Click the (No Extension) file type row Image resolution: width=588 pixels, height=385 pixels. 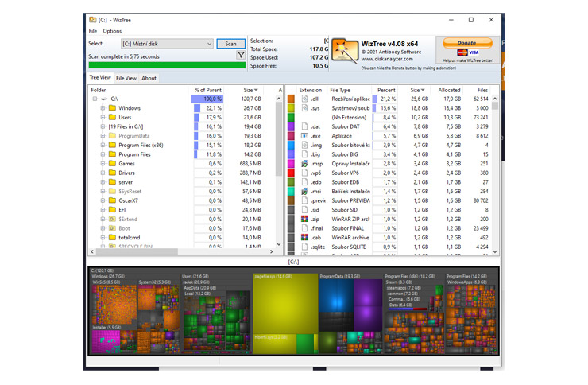pos(390,118)
